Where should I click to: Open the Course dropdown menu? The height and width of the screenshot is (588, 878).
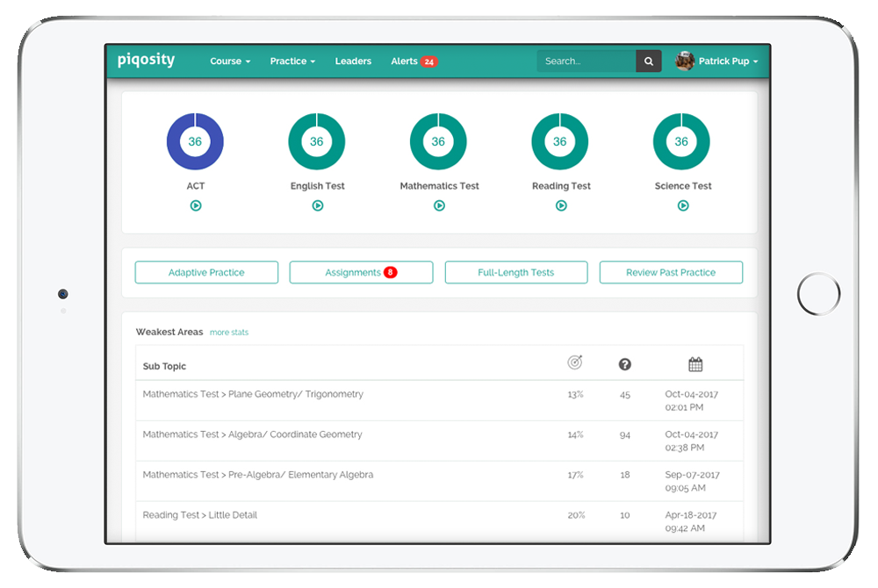point(230,61)
